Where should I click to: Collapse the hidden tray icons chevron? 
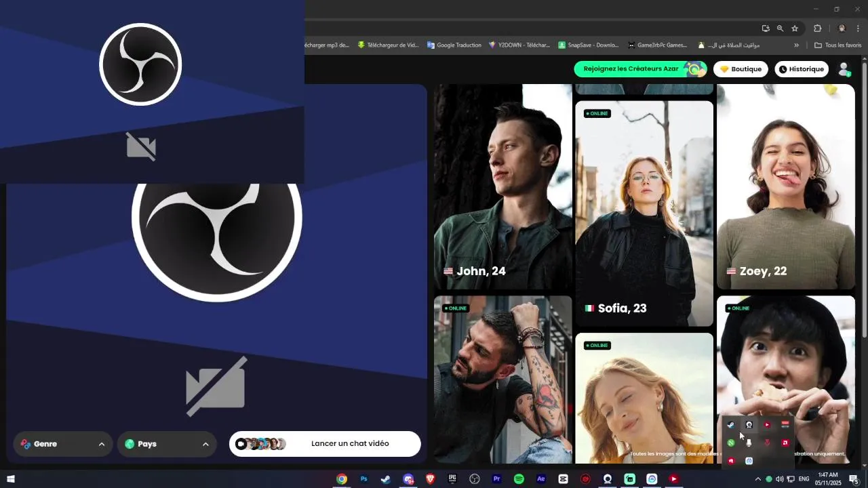coord(758,479)
